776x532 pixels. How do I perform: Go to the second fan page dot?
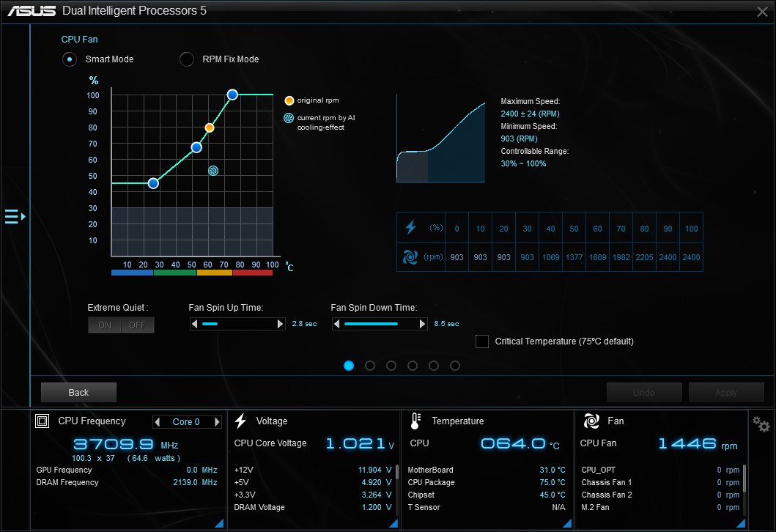point(370,366)
